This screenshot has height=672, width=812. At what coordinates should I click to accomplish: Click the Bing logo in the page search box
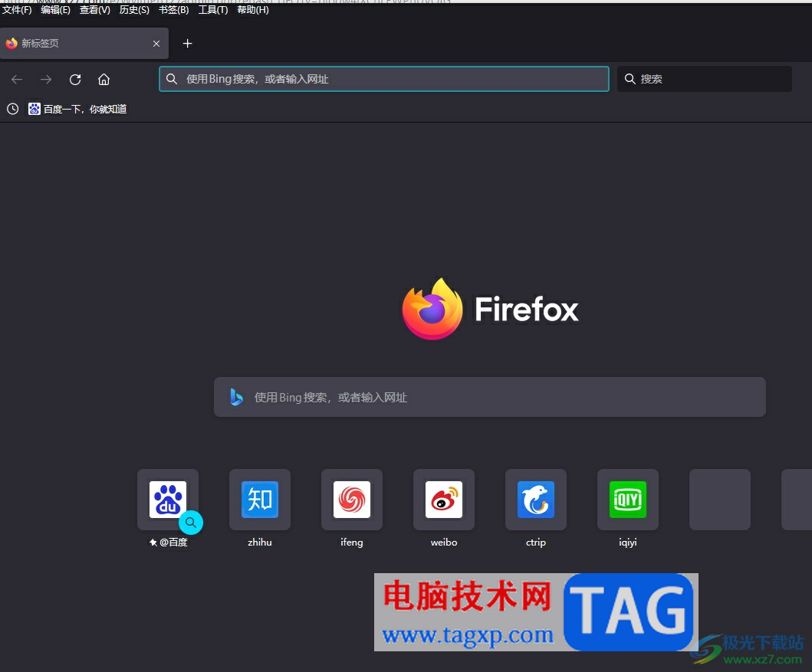pos(236,397)
